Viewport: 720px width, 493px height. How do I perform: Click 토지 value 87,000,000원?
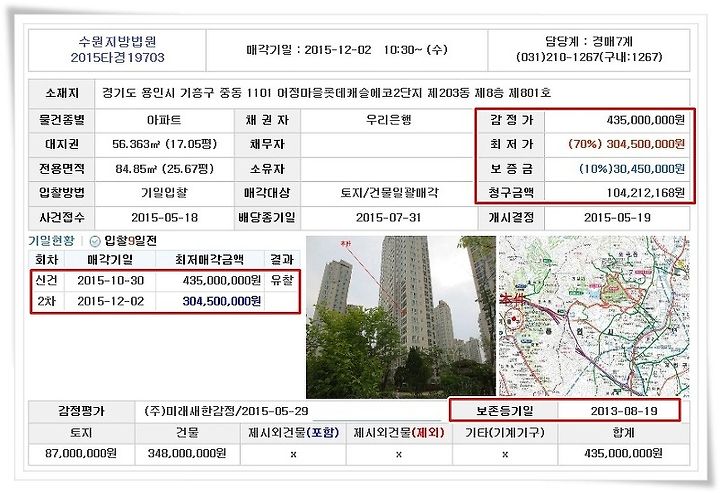point(81,453)
